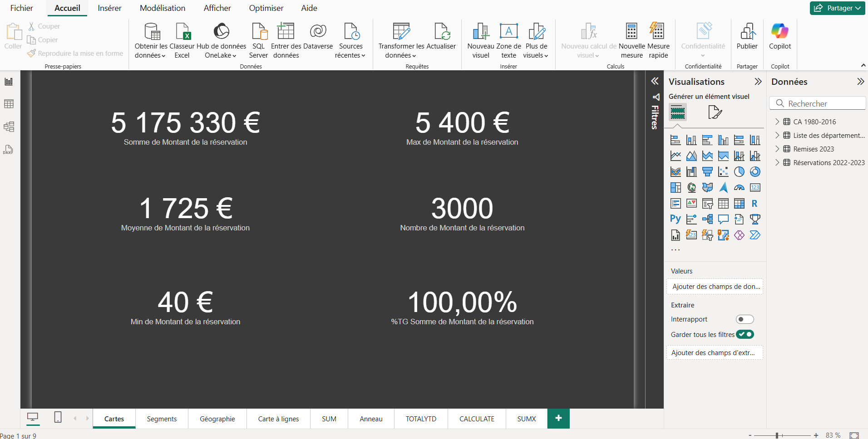Open the Report view from left sidebar
The width and height of the screenshot is (868, 439).
9,82
